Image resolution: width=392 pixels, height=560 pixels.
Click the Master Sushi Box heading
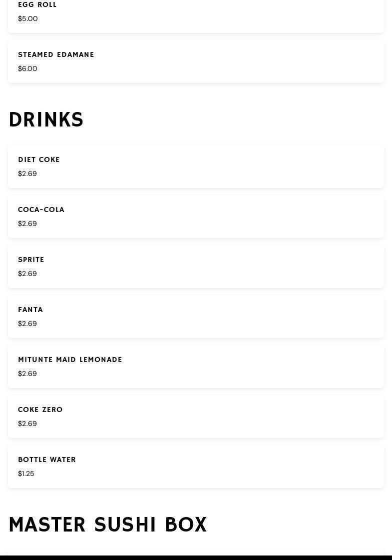(108, 525)
